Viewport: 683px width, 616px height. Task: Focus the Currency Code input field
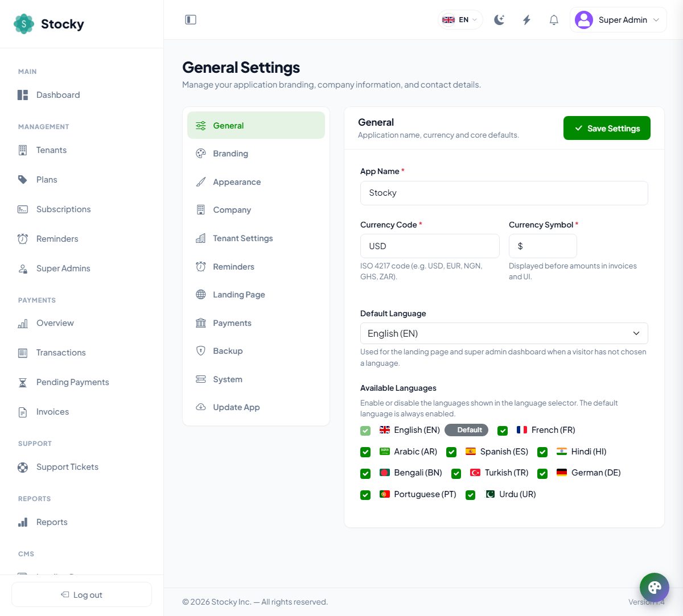pyautogui.click(x=430, y=246)
